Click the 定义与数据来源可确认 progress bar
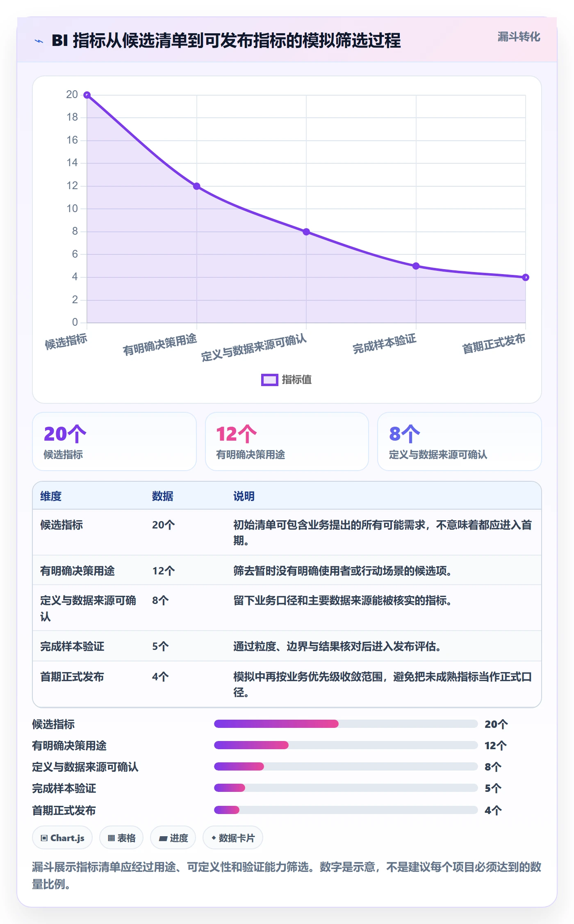 click(x=346, y=766)
